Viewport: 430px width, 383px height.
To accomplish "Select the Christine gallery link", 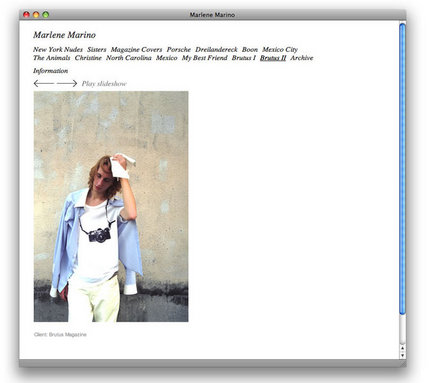I will 88,58.
